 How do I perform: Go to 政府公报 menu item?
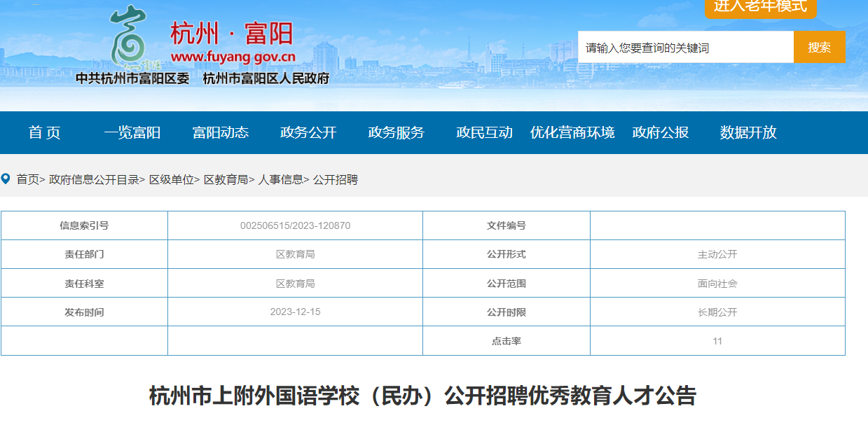point(661,132)
